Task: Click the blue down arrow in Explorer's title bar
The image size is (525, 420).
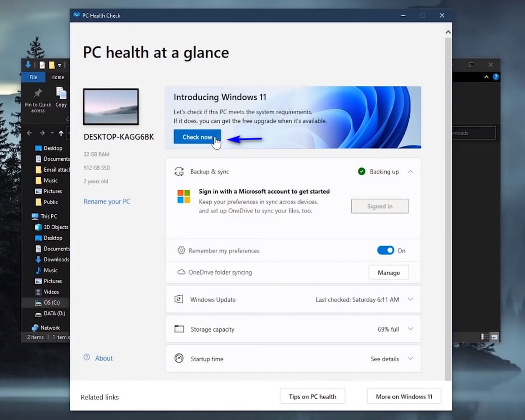Action: [28, 65]
